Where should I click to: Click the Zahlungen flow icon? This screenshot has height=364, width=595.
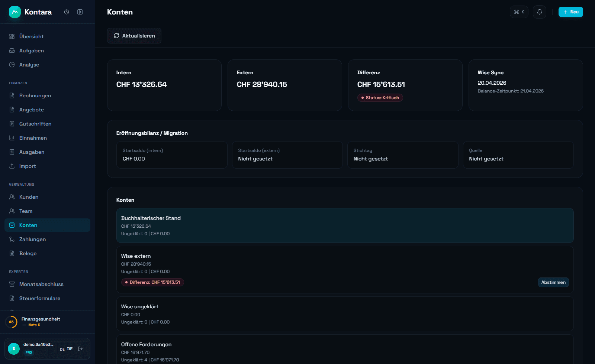(x=12, y=239)
